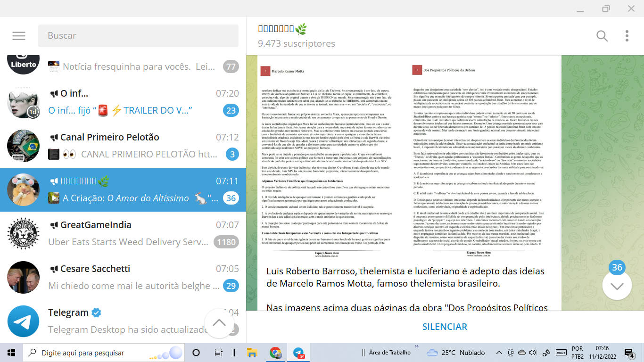Search within the current channel
This screenshot has height=362, width=644.
pyautogui.click(x=602, y=36)
